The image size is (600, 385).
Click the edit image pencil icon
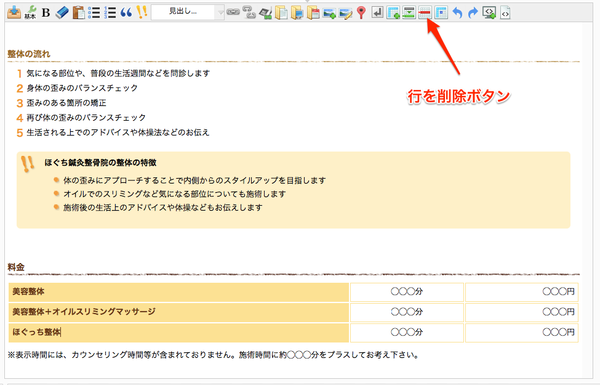coord(345,13)
